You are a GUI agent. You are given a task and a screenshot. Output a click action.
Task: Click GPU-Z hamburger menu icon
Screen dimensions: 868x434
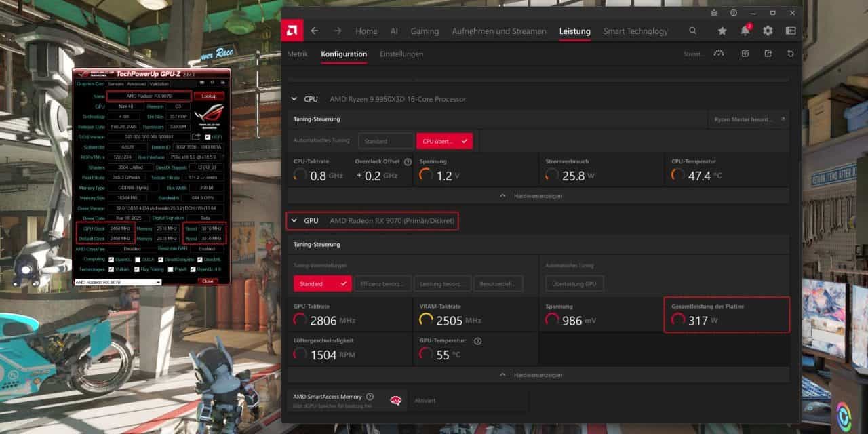point(223,83)
